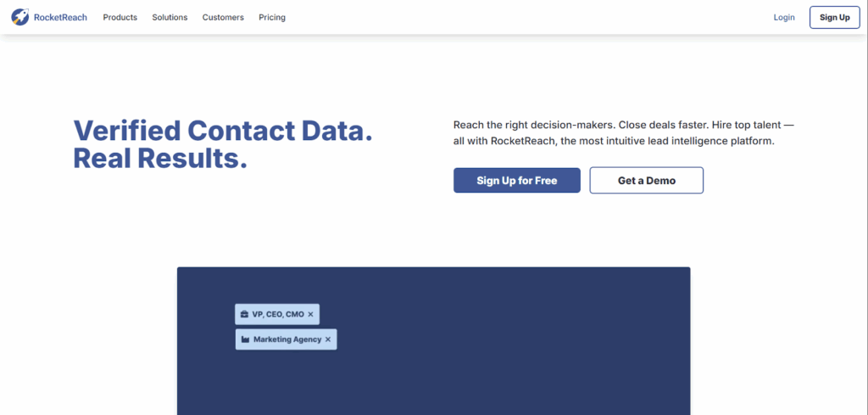Click the RocketReach rocket logo icon
This screenshot has width=868, height=415.
click(x=20, y=17)
